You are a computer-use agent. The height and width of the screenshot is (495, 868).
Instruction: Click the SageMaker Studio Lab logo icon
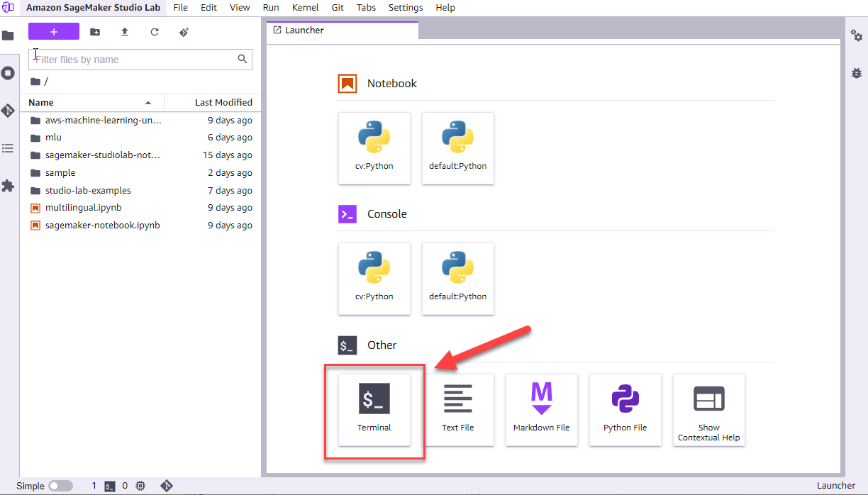tap(9, 7)
